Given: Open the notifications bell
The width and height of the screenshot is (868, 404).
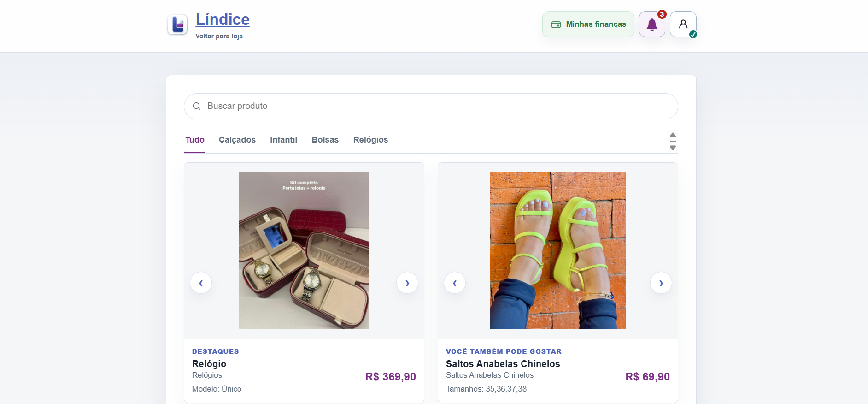Looking at the screenshot, I should point(652,24).
